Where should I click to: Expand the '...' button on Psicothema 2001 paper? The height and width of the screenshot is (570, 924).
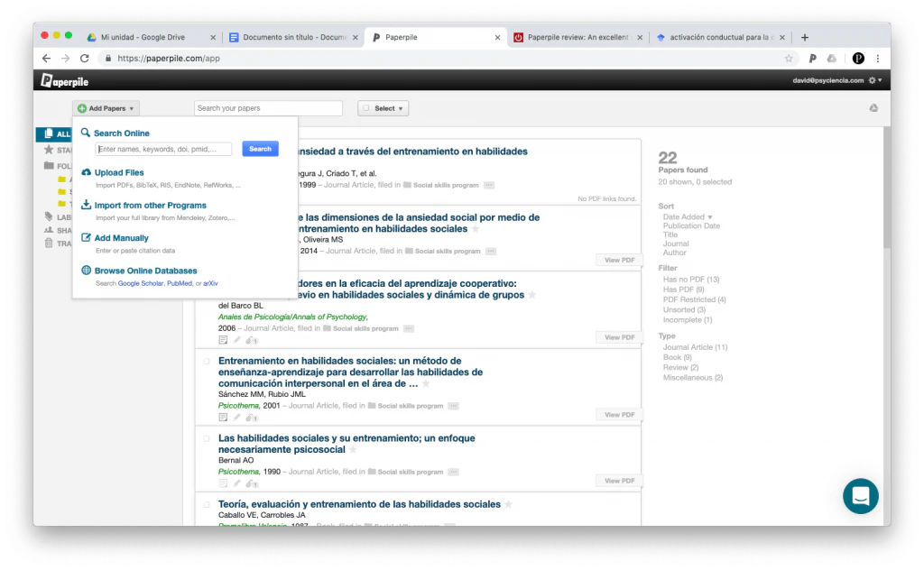pyautogui.click(x=453, y=406)
